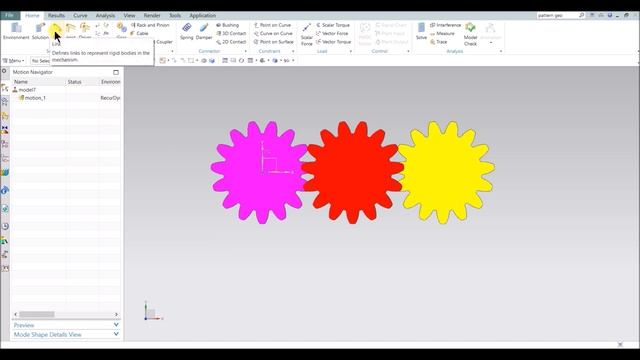Open the history clock sidebar icon
This screenshot has width=640, height=360.
5,227
